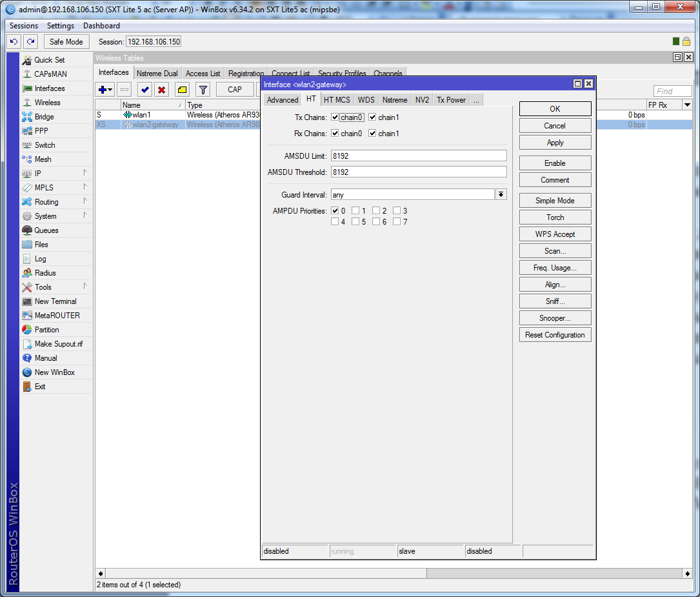Click the yellow comment note icon
The image size is (700, 597).
pyautogui.click(x=182, y=90)
